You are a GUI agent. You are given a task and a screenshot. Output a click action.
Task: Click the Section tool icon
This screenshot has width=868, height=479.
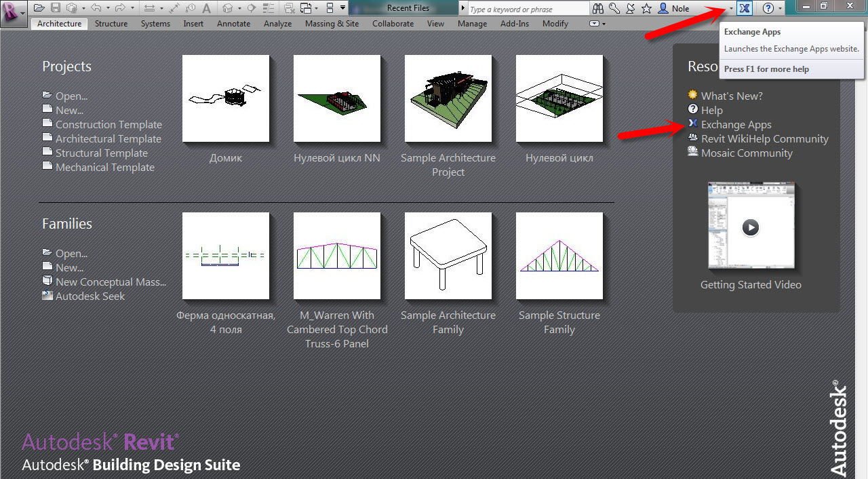[251, 8]
